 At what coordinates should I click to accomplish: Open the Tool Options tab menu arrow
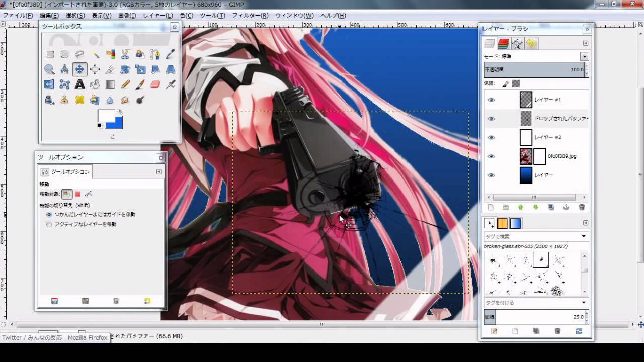[159, 171]
